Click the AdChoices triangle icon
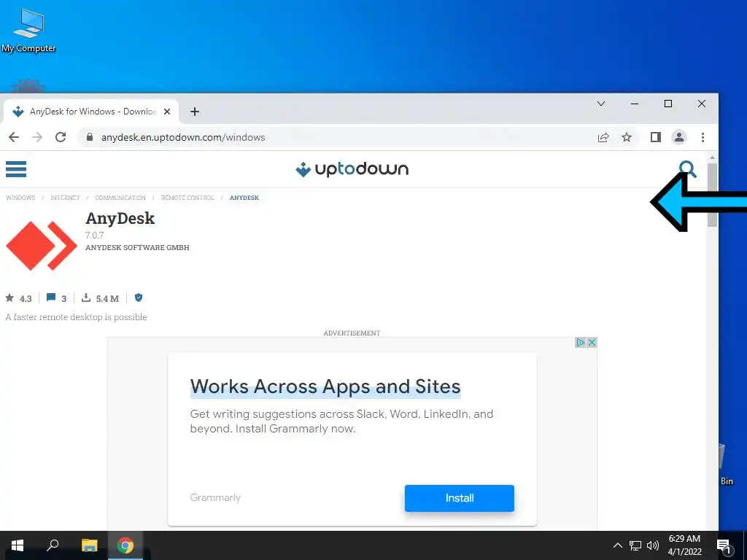747x560 pixels. click(580, 343)
